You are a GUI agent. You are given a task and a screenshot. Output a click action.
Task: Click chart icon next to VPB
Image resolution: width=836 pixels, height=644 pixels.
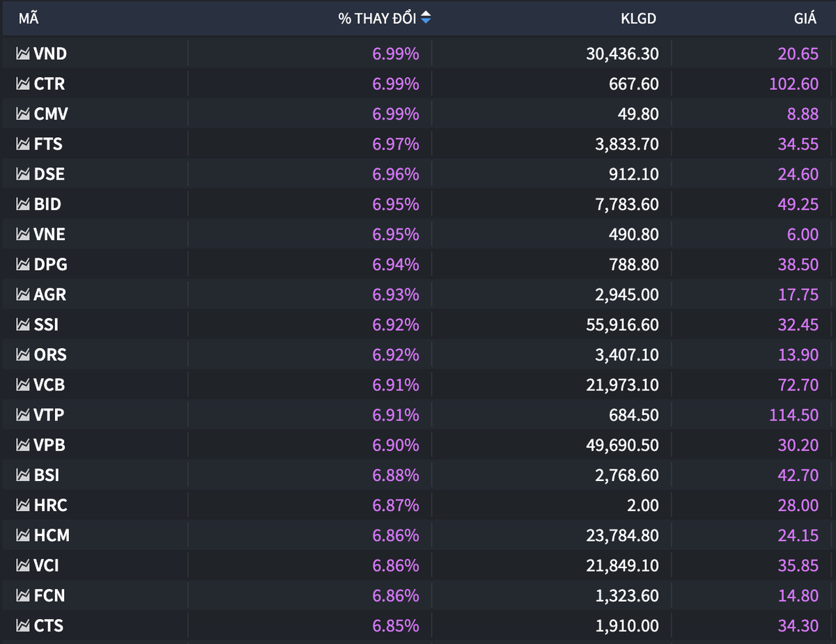click(x=22, y=445)
